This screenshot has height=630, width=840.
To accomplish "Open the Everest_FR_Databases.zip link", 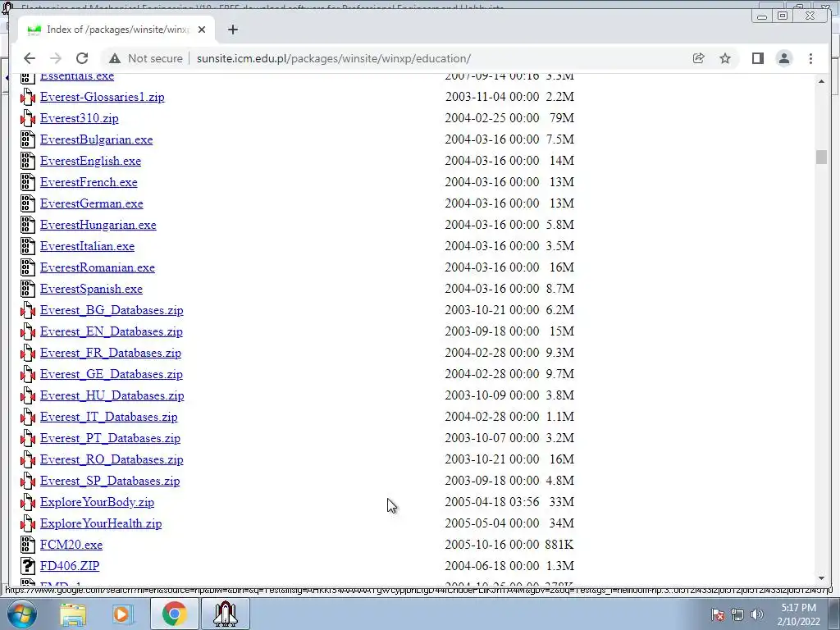I will tap(111, 353).
